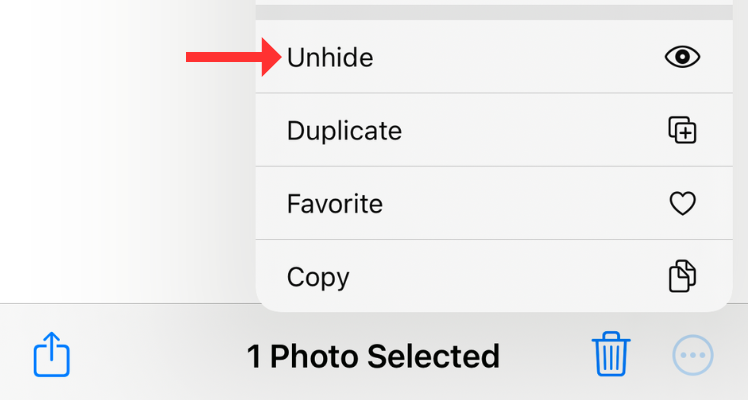Click the Copy documents icon

tap(682, 276)
